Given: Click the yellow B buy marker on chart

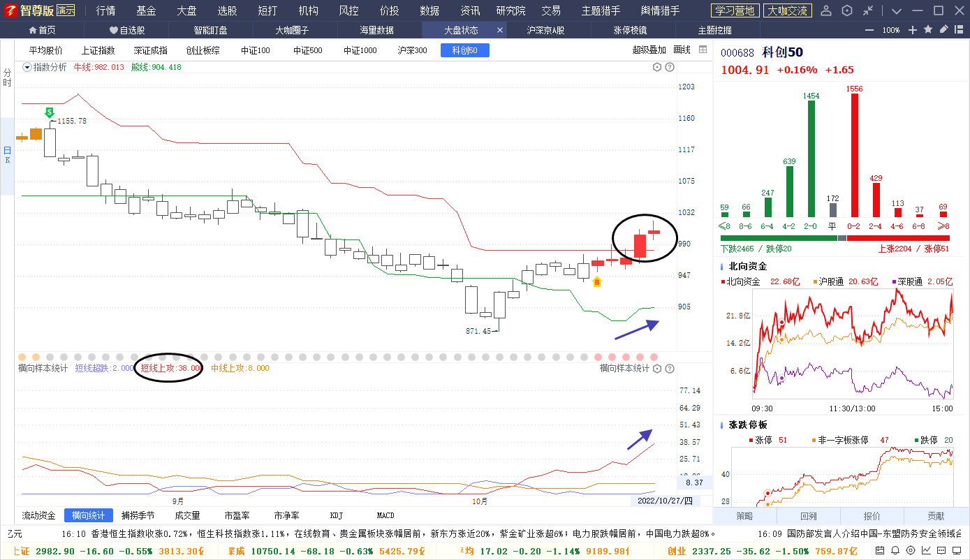Looking at the screenshot, I should [x=596, y=282].
